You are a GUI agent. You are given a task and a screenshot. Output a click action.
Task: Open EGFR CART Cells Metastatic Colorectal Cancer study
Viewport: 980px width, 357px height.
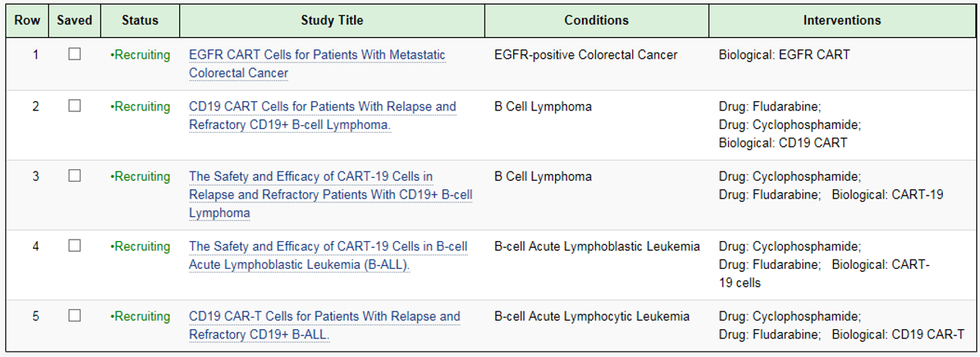(317, 64)
